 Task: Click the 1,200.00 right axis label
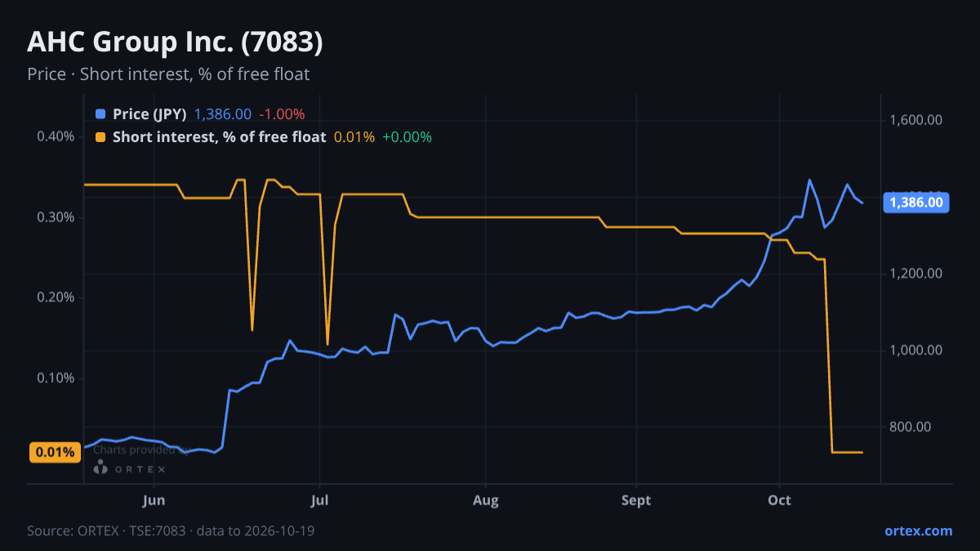coord(916,274)
